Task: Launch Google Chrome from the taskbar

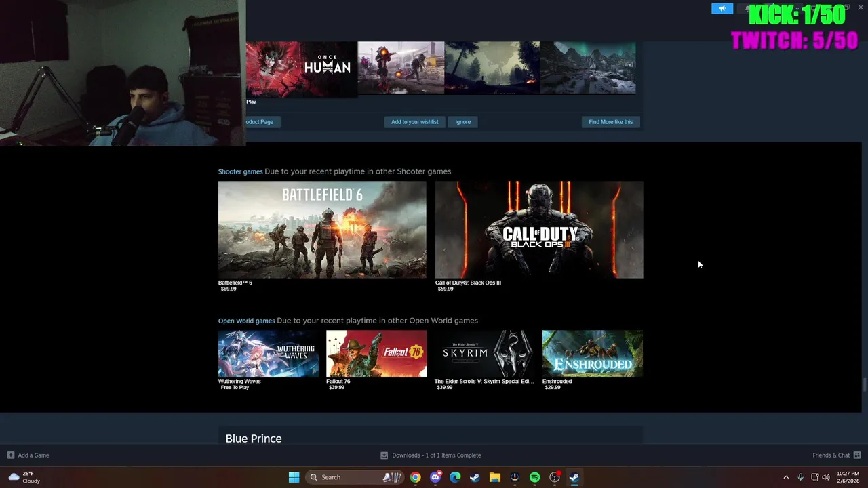Action: 415,477
